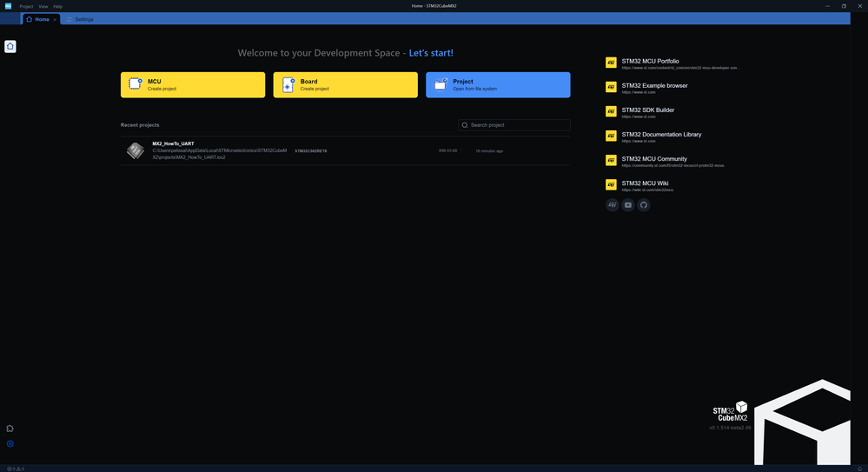Image resolution: width=868 pixels, height=472 pixels.
Task: Click the ST logo beside STM32 Documentation Library
Action: point(611,136)
